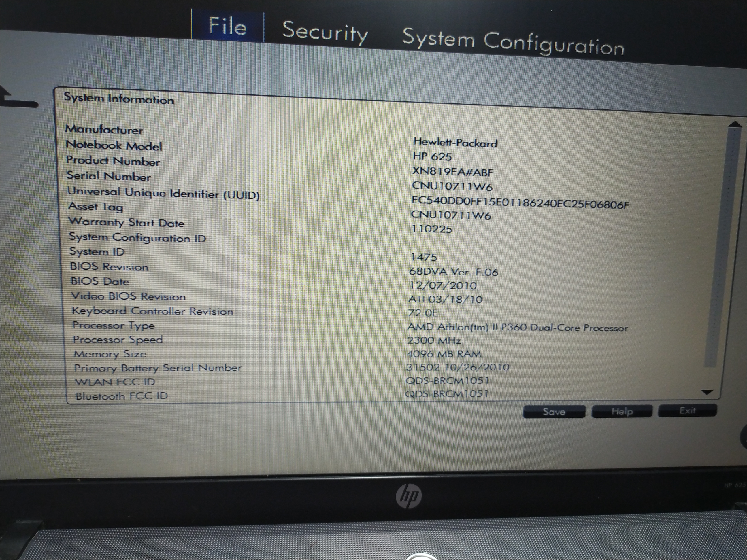
Task: Select video BIOS value ATI 03/18/10
Action: point(446,299)
